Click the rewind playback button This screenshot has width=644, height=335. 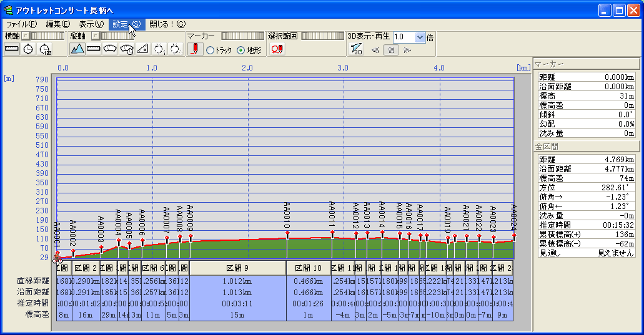coord(375,50)
